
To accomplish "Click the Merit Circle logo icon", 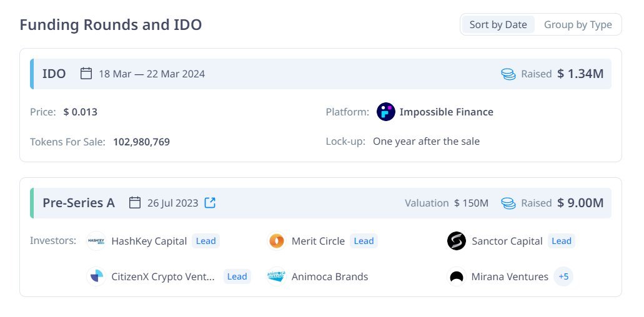I will click(277, 241).
